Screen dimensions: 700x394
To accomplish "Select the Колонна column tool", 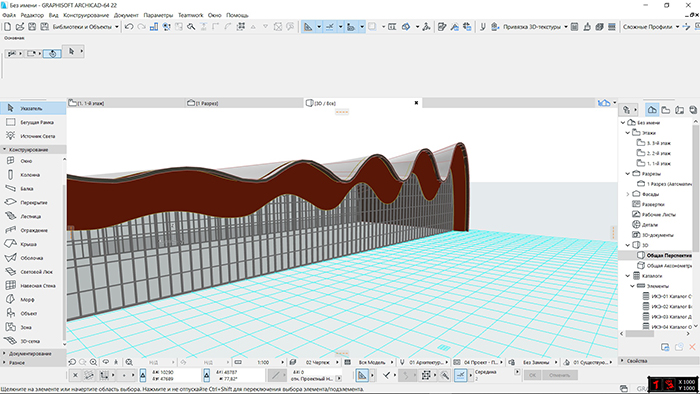I will tap(31, 175).
